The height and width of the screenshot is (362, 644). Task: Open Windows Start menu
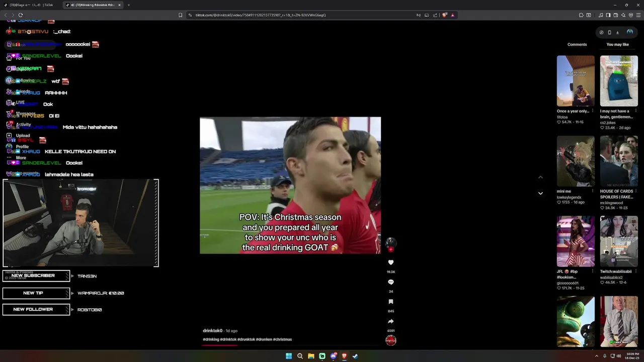tap(289, 356)
